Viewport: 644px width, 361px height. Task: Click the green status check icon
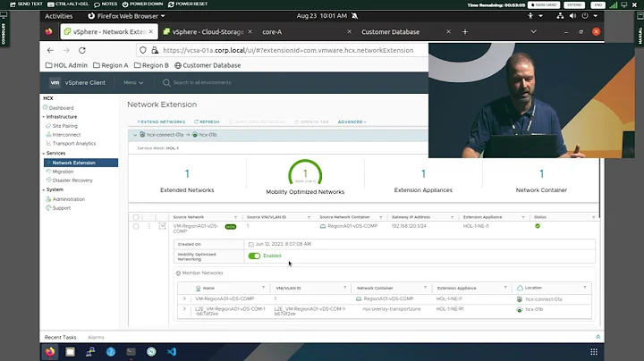tap(538, 226)
